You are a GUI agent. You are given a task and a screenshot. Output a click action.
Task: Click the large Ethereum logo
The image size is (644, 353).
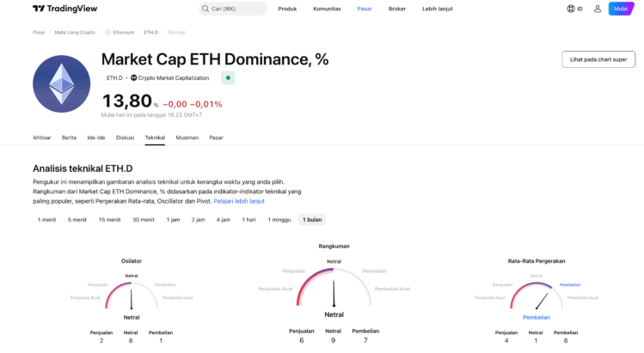pyautogui.click(x=61, y=83)
